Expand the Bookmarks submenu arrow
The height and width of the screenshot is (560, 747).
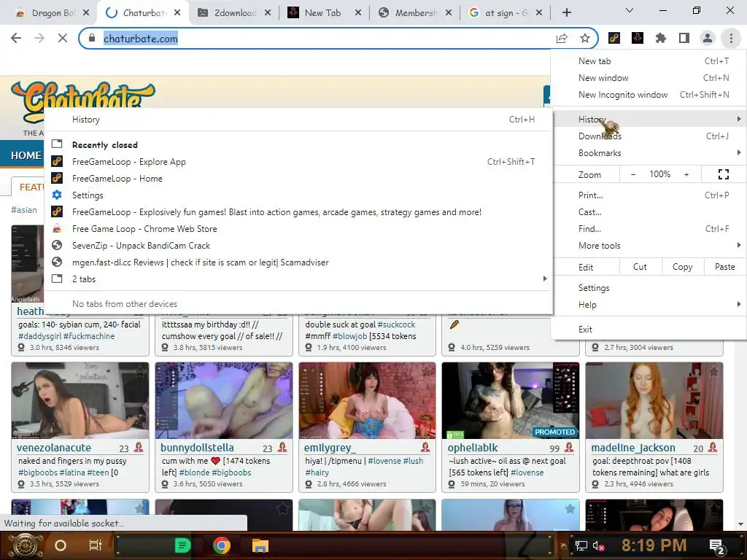tap(738, 152)
